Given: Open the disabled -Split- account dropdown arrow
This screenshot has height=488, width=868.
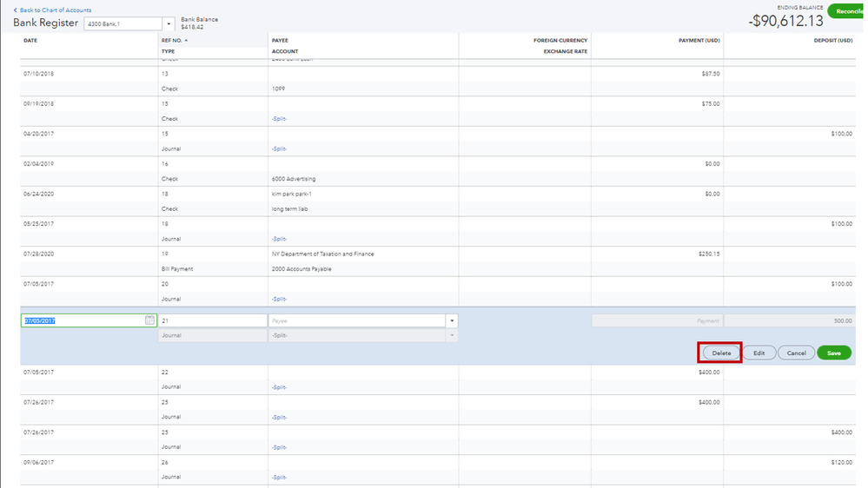Looking at the screenshot, I should point(452,335).
